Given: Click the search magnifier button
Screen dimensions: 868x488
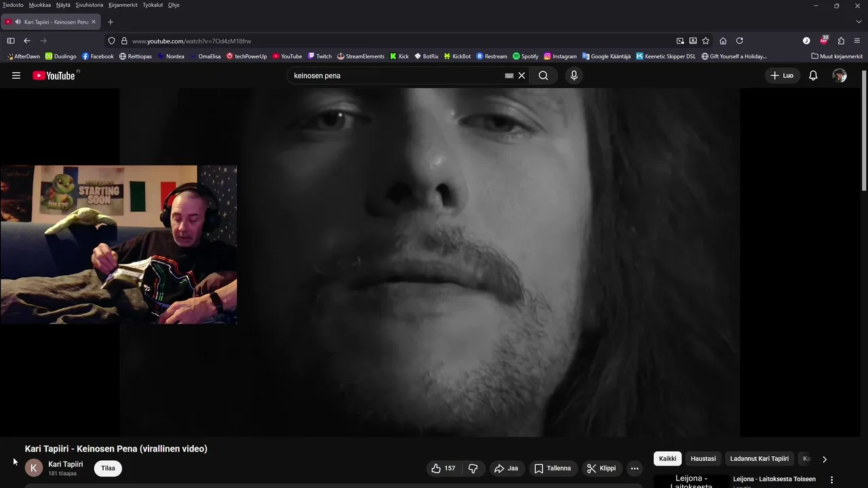Looking at the screenshot, I should pyautogui.click(x=543, y=76).
